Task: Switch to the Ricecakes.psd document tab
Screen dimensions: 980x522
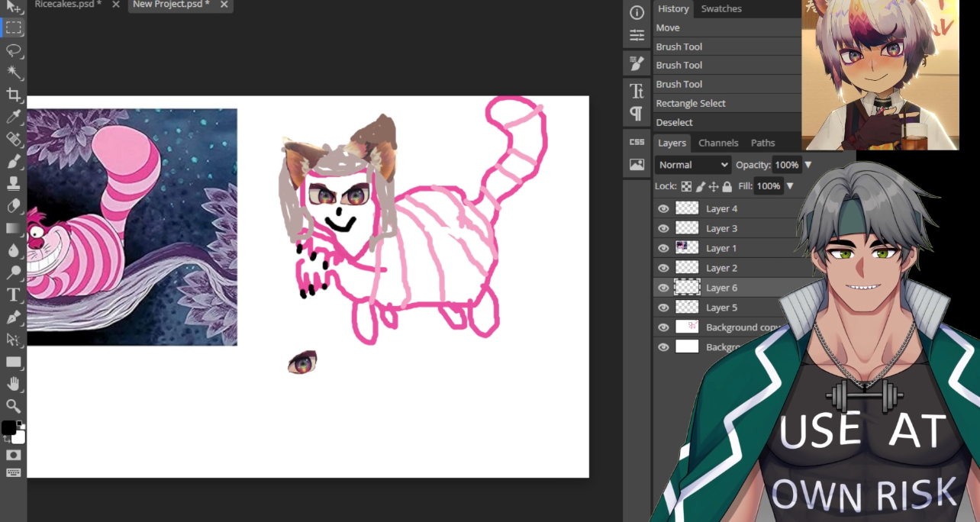Action: (x=68, y=5)
